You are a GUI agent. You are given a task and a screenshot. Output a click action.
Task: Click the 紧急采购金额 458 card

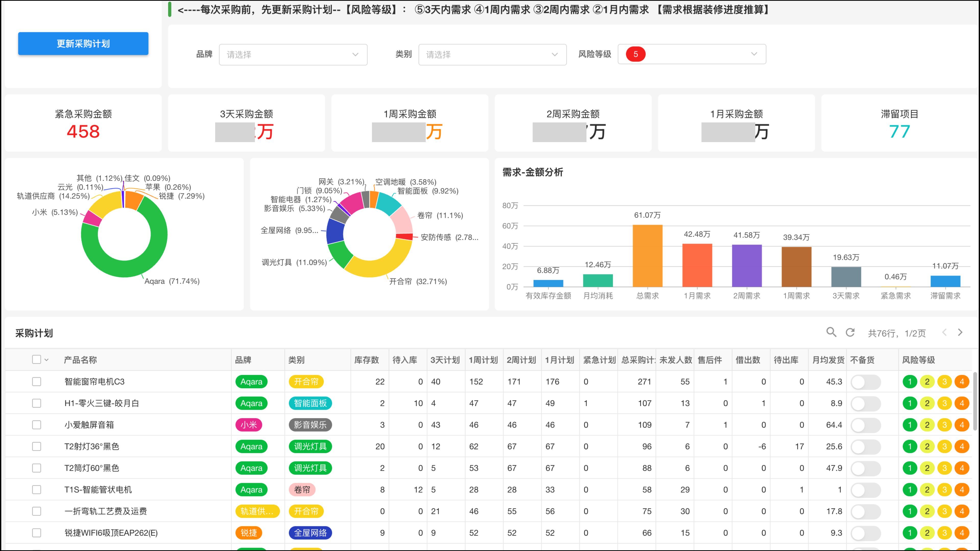[83, 123]
